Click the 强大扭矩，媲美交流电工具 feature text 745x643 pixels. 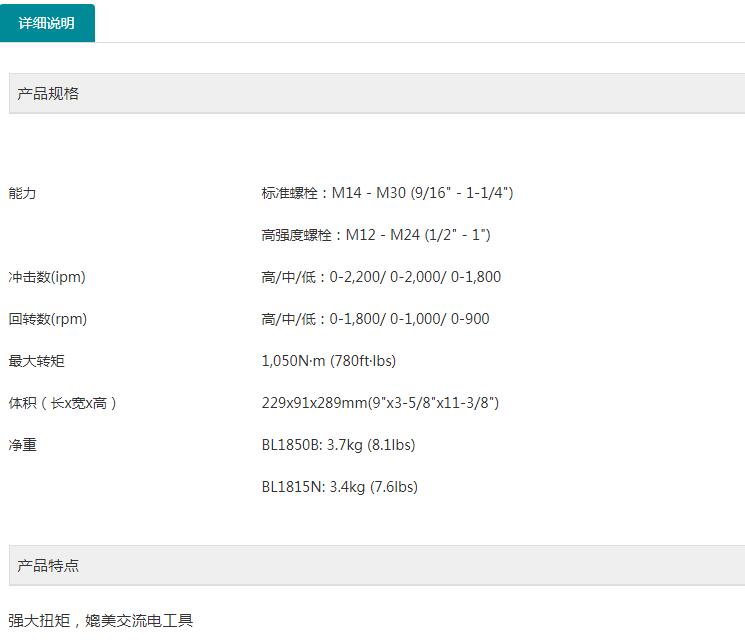[100, 621]
